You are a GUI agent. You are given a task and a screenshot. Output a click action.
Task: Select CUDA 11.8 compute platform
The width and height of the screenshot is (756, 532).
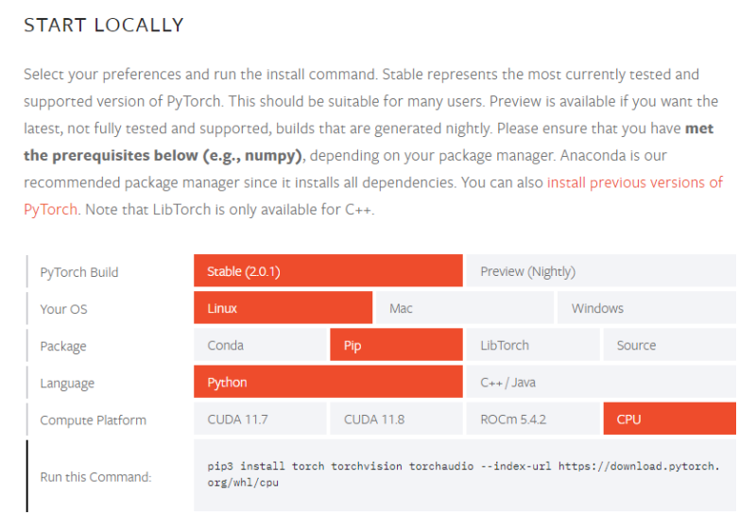(x=396, y=419)
